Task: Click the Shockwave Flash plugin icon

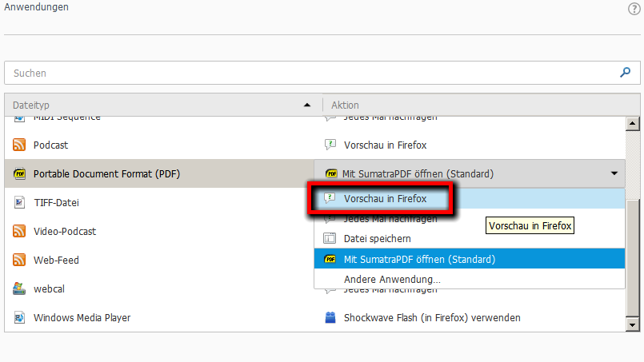Action: click(330, 317)
